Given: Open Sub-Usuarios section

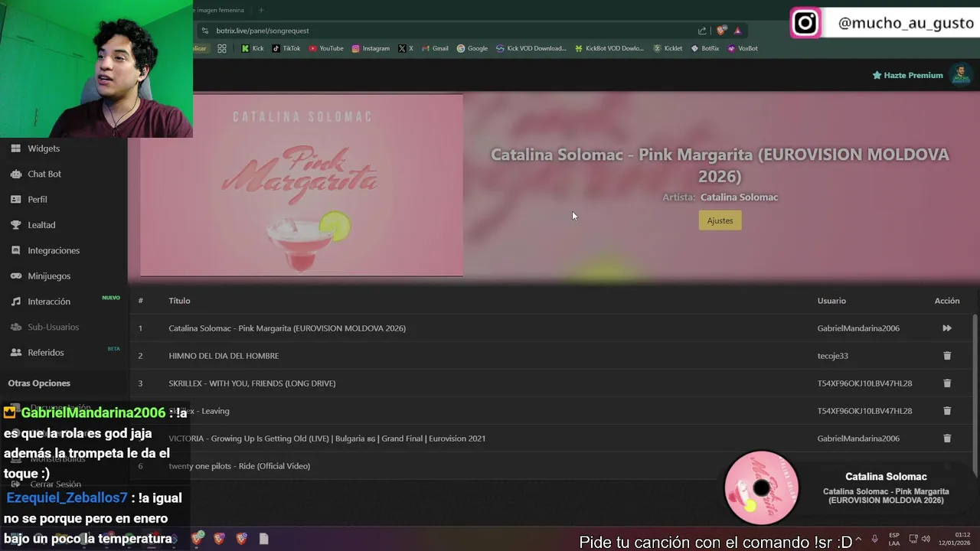Looking at the screenshot, I should 54,327.
